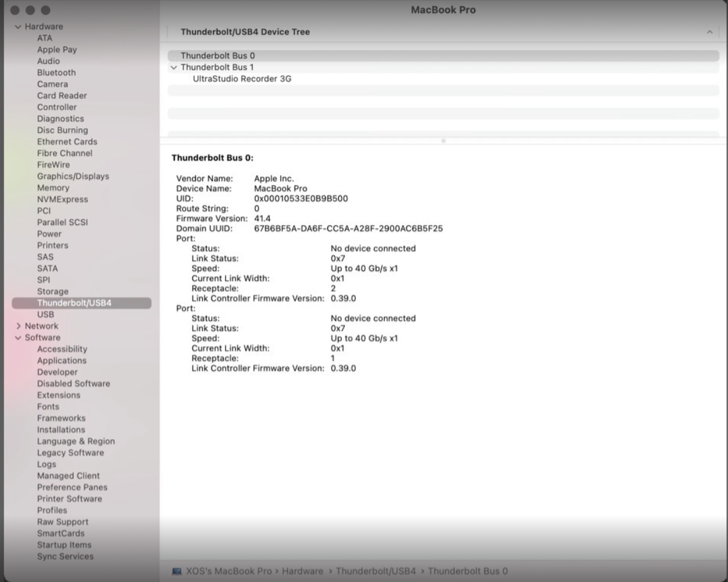
Task: Select Frameworks in the sidebar
Action: pyautogui.click(x=61, y=418)
